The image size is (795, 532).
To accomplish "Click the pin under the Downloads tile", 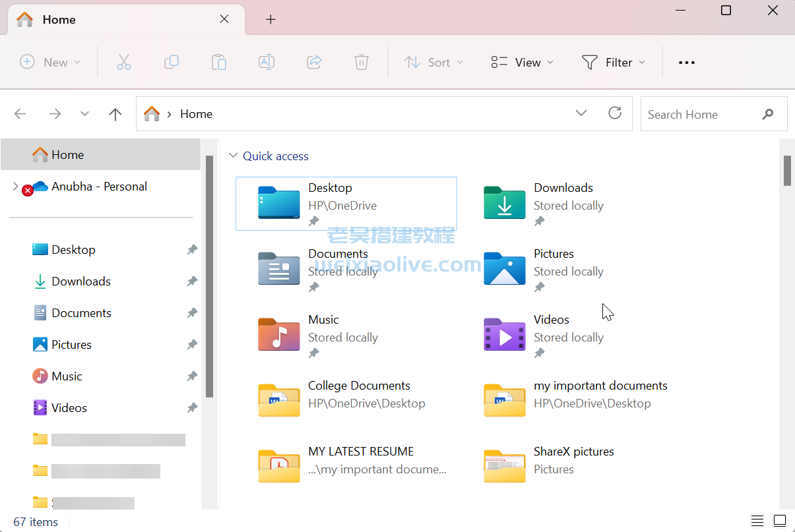I will (540, 221).
